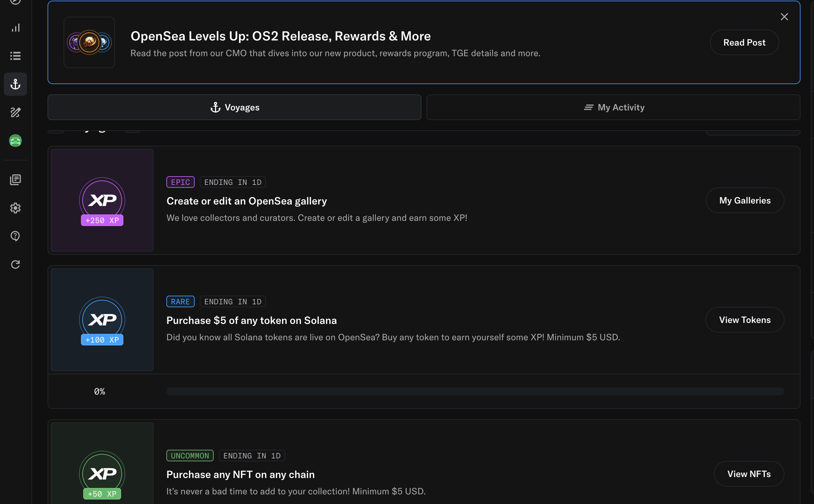Open the announcement banner badge thumbnail
The width and height of the screenshot is (814, 504).
click(x=89, y=43)
